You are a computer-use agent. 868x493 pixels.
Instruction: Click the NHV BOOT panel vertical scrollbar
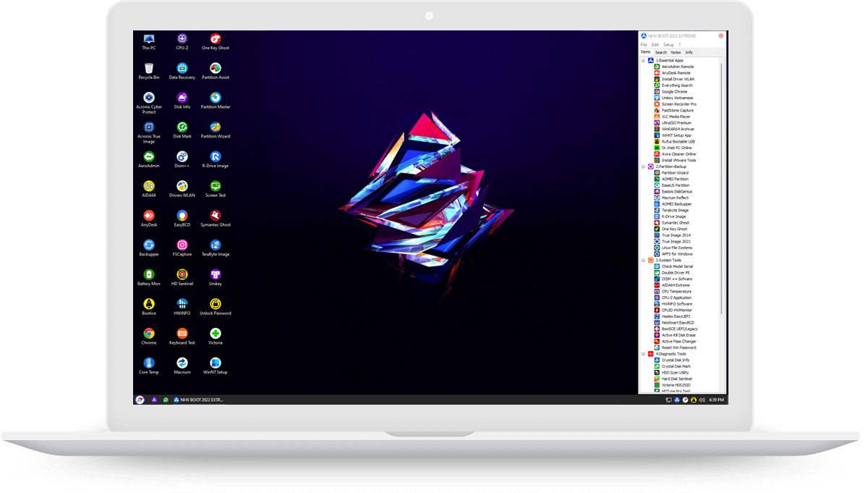point(722,188)
